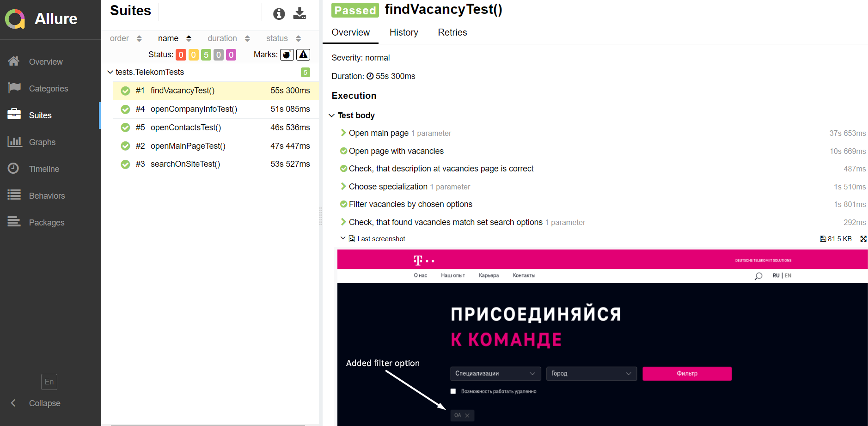Expand Choose specialization step
This screenshot has width=868, height=426.
(343, 186)
